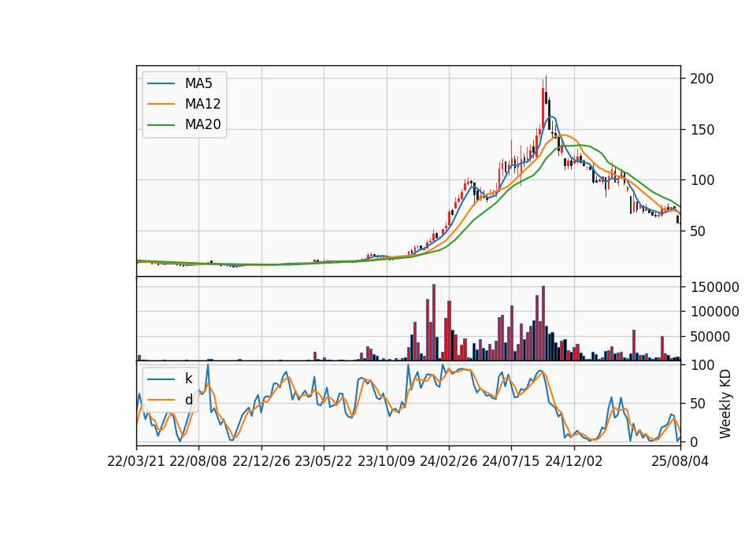Click the MA12 legend label
The height and width of the screenshot is (543, 756).
[x=202, y=104]
